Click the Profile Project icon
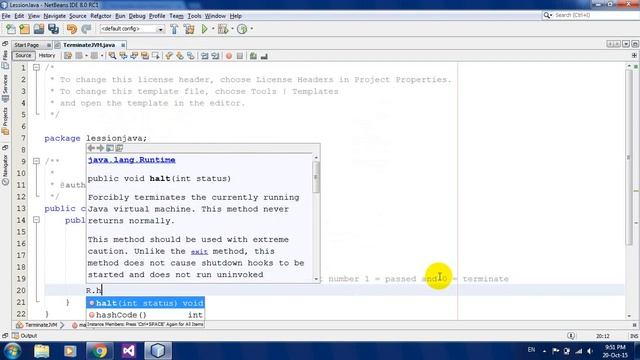 tap(242, 29)
